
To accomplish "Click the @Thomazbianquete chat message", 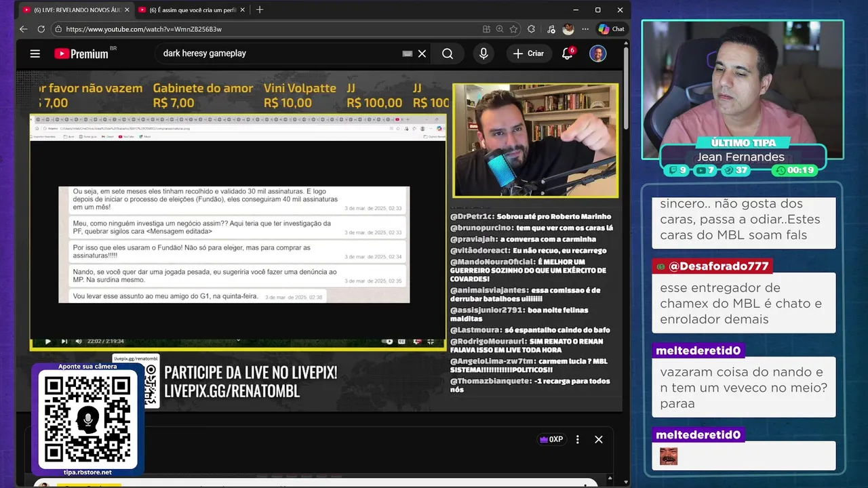I will tap(530, 385).
